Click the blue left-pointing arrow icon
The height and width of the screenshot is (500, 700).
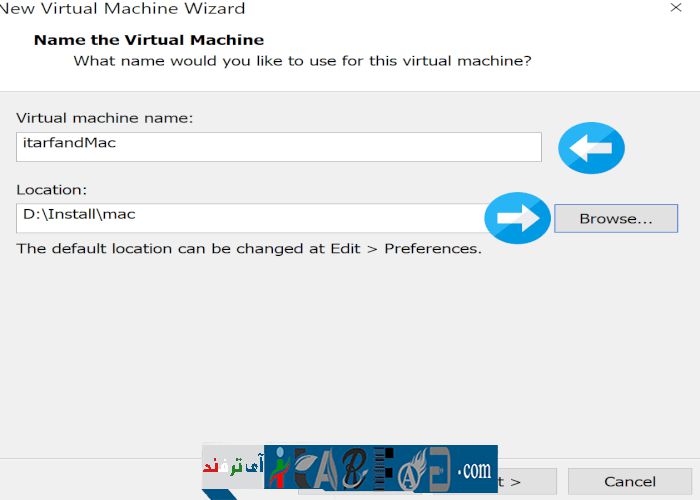click(x=591, y=148)
